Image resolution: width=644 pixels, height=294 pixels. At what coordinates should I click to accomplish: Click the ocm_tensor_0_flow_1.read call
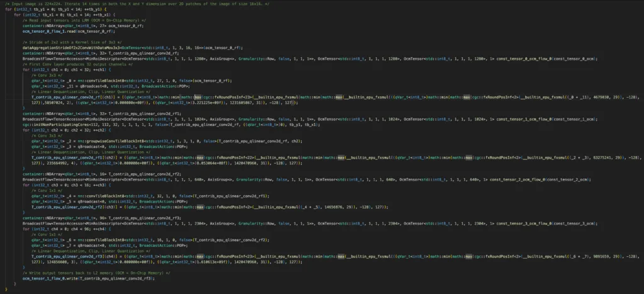click(x=68, y=30)
